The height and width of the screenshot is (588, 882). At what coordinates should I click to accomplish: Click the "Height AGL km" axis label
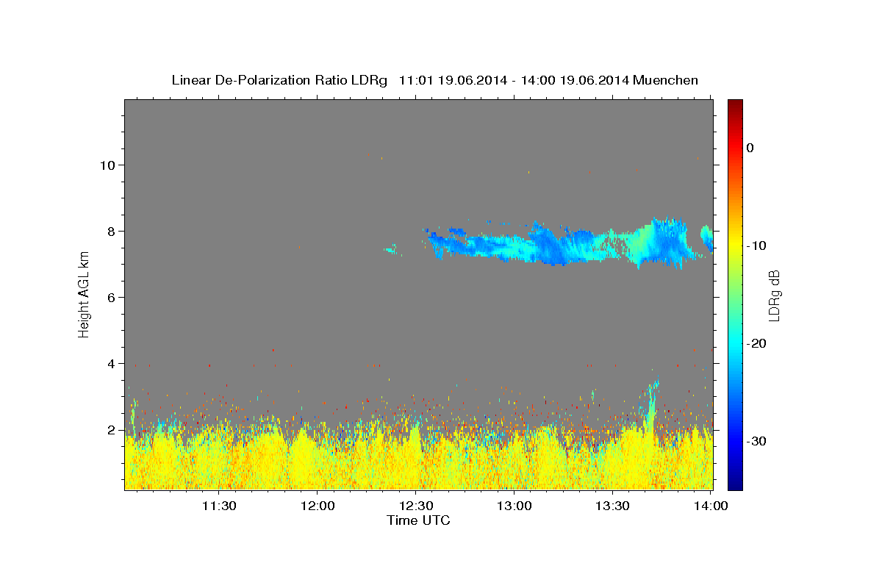(84, 294)
